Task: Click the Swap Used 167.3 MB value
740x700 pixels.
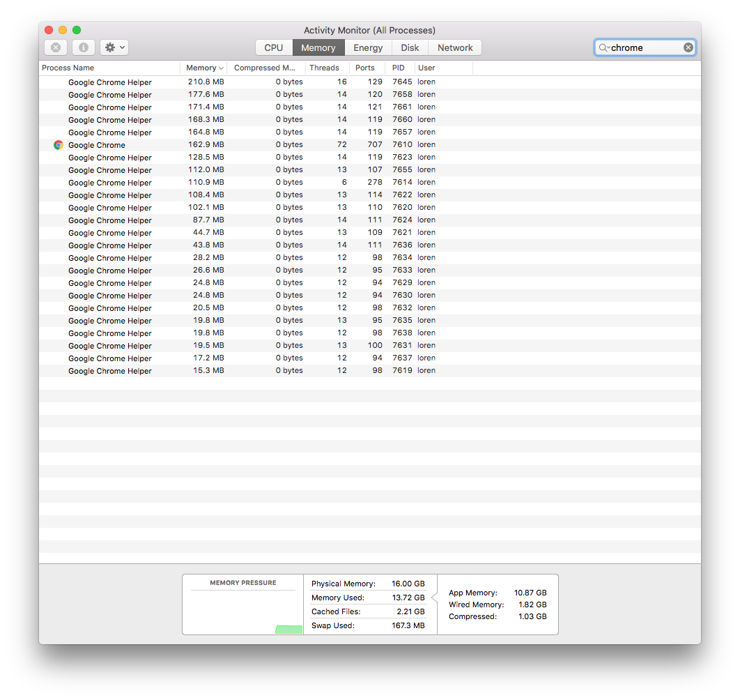Action: (x=408, y=626)
